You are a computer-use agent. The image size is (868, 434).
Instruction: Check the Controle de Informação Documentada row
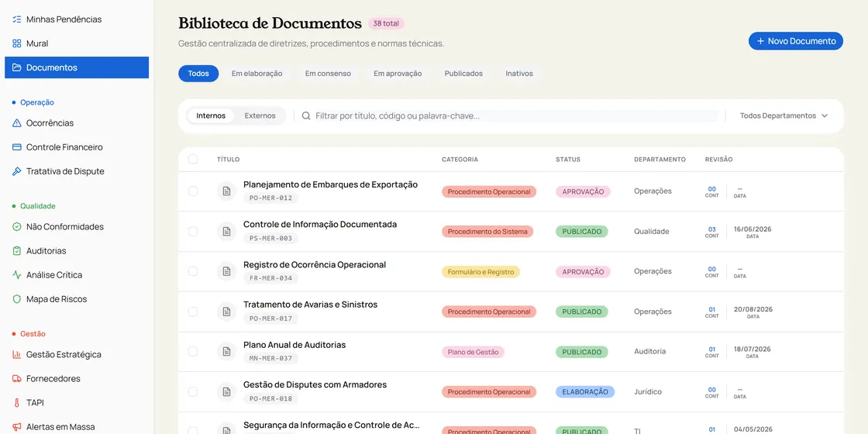point(193,232)
